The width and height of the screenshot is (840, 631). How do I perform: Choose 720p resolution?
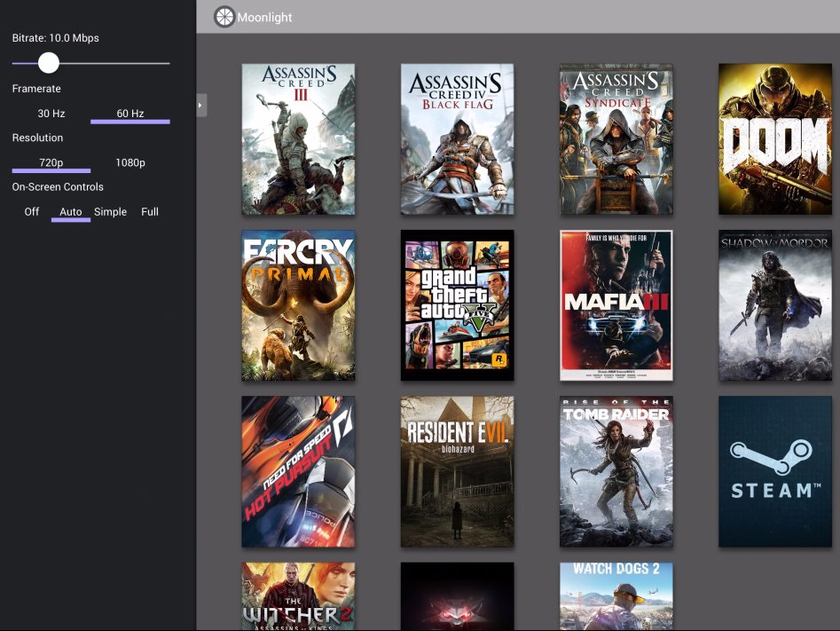pos(51,163)
